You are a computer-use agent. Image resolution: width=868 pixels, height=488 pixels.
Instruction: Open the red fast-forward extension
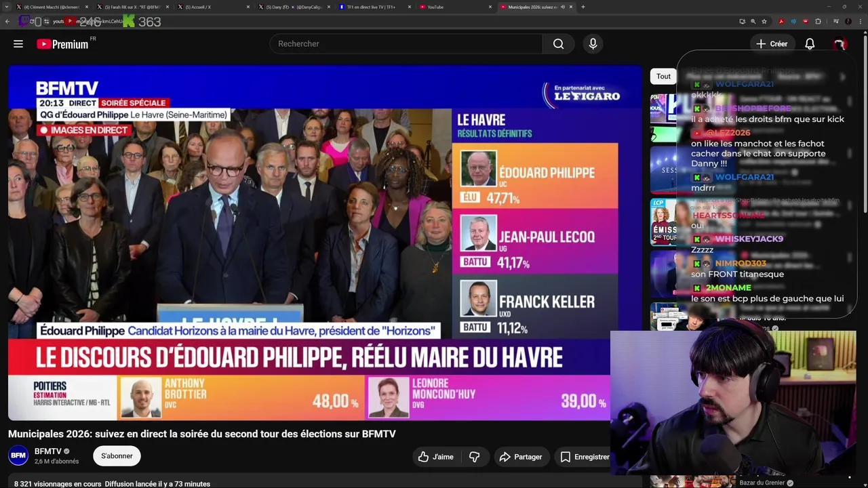(x=806, y=22)
